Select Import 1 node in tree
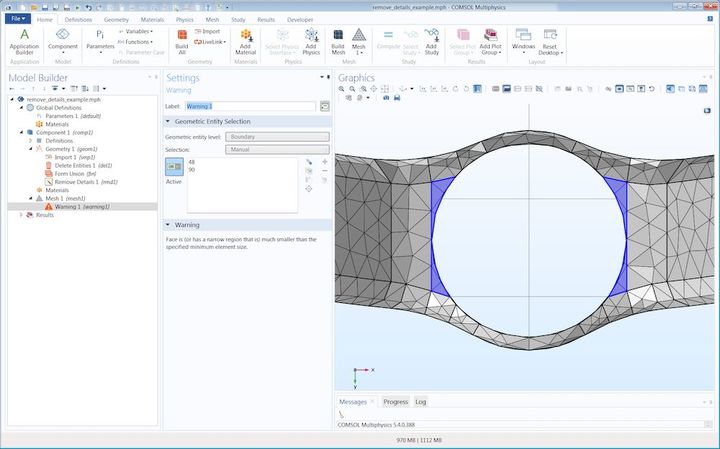Viewport: 720px width, 449px height. pos(70,157)
